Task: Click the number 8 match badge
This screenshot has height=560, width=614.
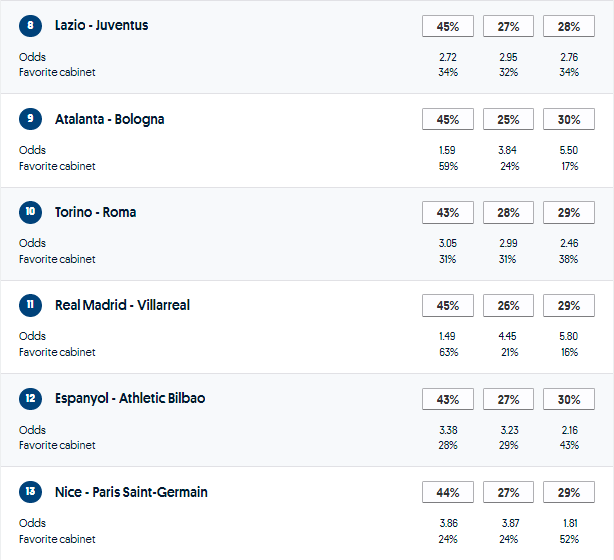Action: 31,26
